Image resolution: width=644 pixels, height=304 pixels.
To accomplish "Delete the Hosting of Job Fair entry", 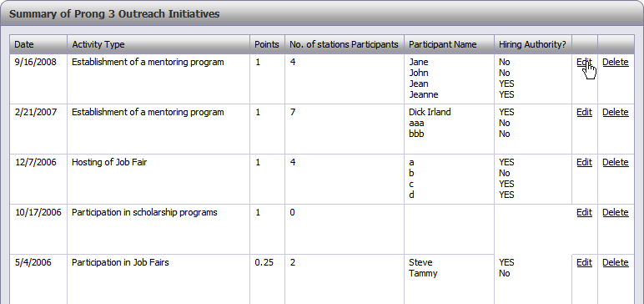I will [616, 163].
